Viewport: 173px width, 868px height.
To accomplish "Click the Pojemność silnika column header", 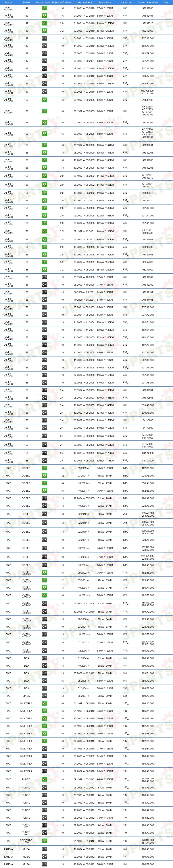I will coord(62,2).
